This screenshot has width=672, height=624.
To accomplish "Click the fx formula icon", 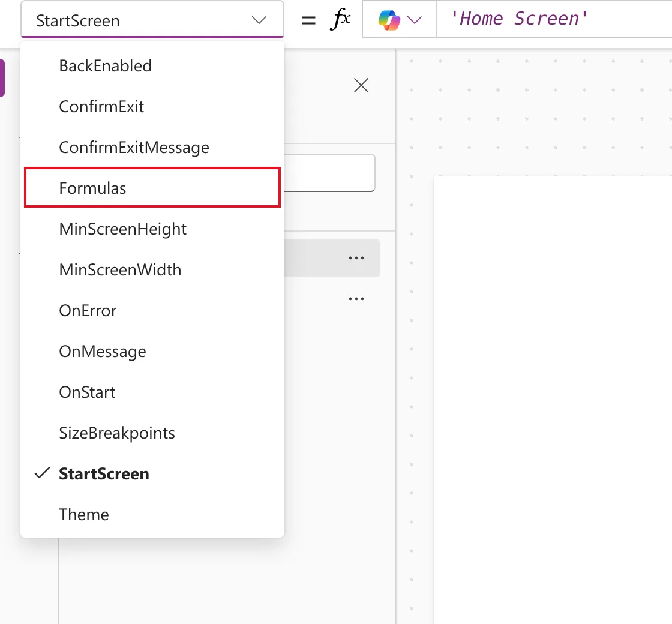I will coord(340,19).
